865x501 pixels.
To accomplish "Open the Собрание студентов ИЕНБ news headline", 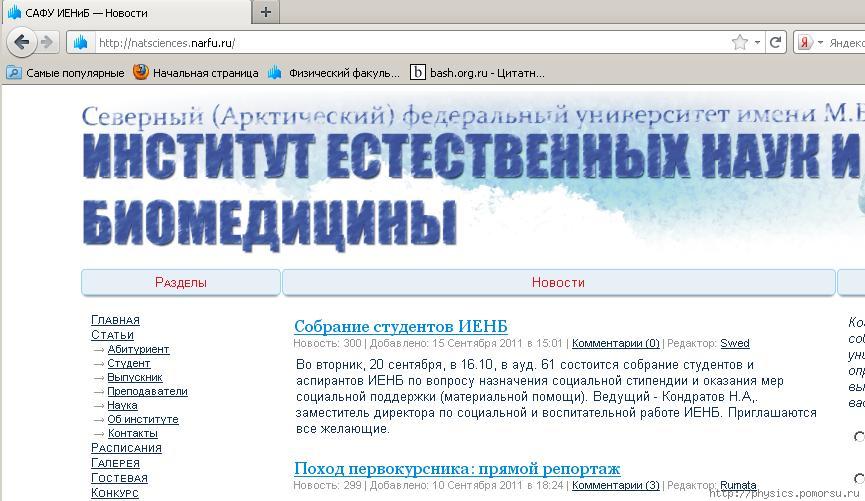I will (400, 327).
